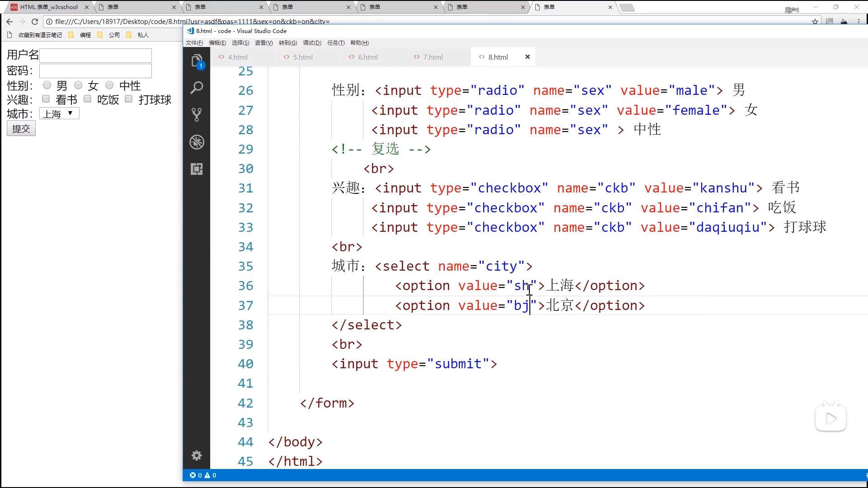This screenshot has height=488, width=868.
Task: Open the Extensions icon in activity bar
Action: pyautogui.click(x=197, y=169)
